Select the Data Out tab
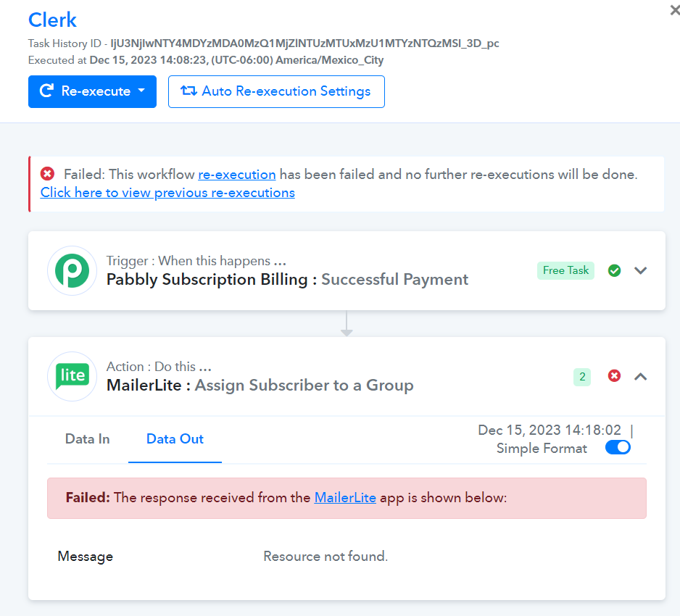The width and height of the screenshot is (680, 616). [x=175, y=438]
